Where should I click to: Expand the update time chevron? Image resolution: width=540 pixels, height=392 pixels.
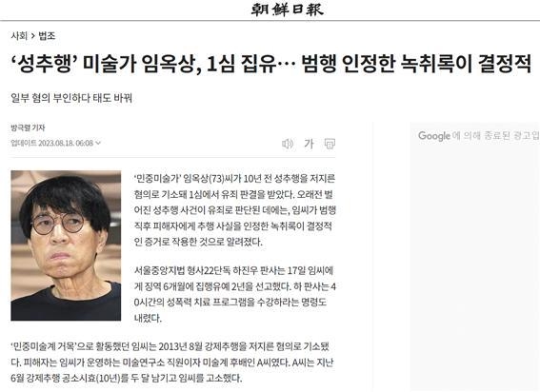[98, 143]
